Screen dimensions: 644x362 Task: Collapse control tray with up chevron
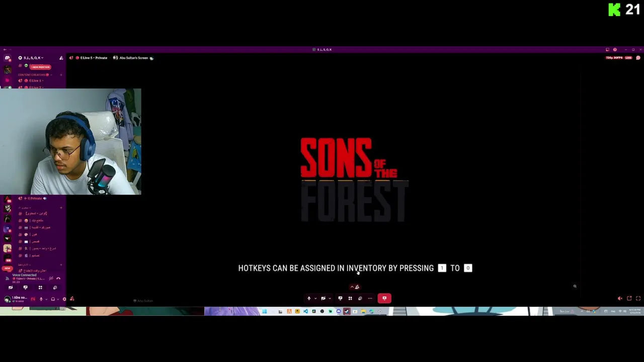[x=352, y=287]
